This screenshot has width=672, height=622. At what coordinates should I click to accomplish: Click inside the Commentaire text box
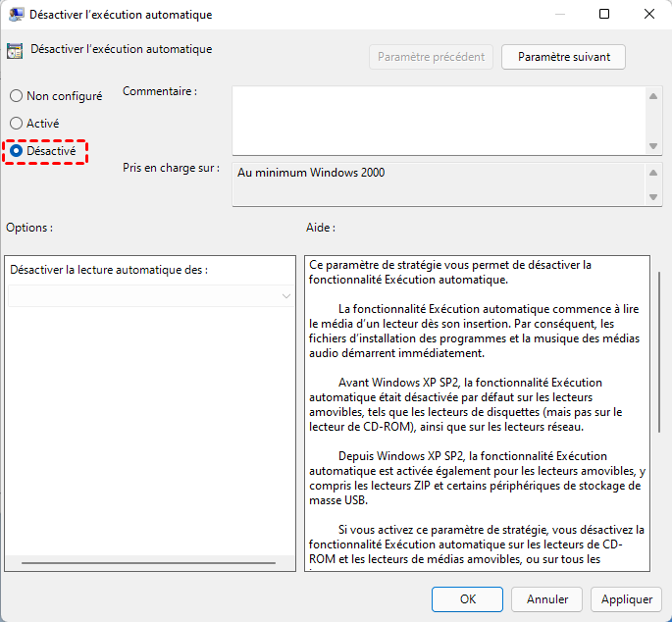point(439,121)
